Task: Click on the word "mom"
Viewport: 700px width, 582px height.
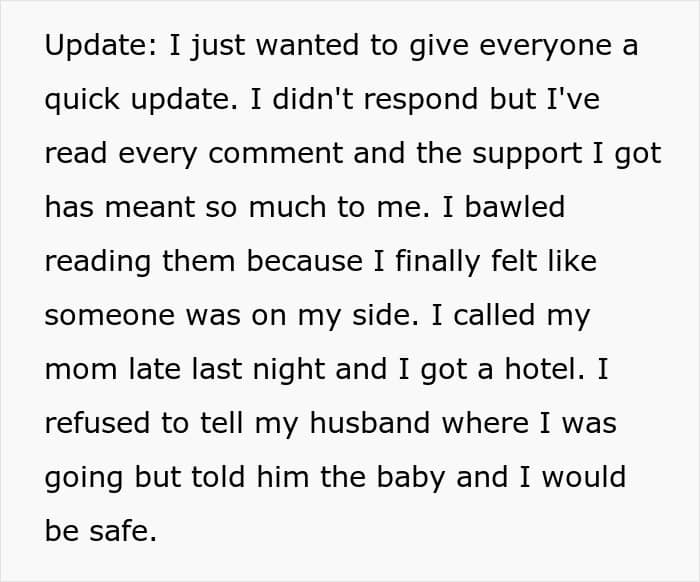Action: click(x=81, y=370)
